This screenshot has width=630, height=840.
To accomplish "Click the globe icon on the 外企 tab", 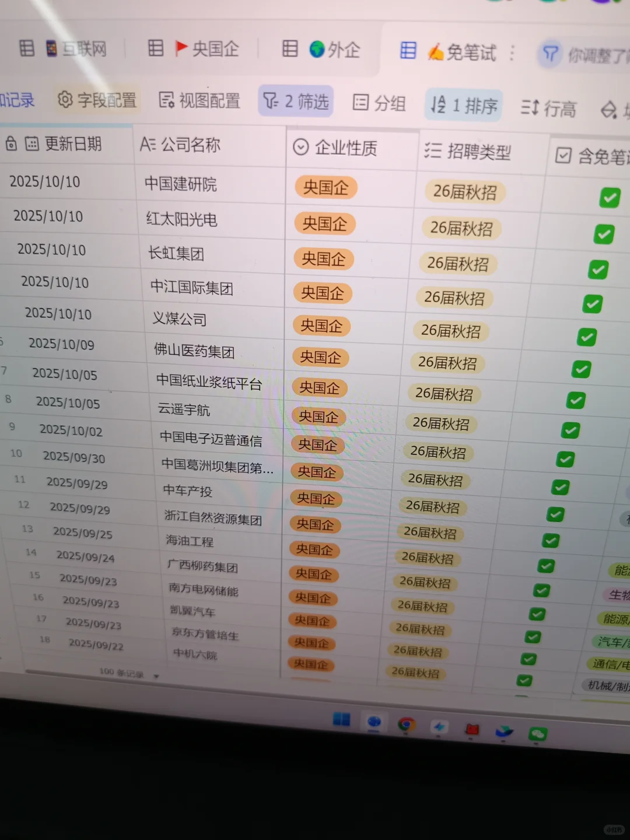I will click(x=317, y=50).
